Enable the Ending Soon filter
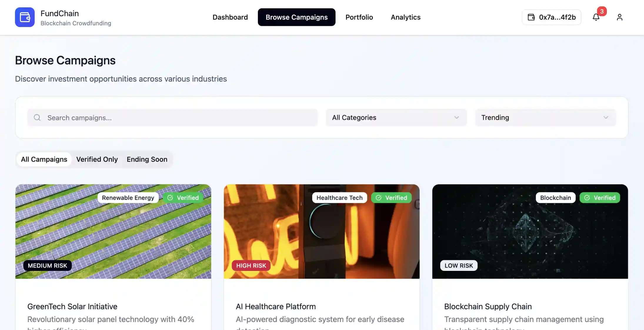The image size is (644, 330). coord(147,159)
